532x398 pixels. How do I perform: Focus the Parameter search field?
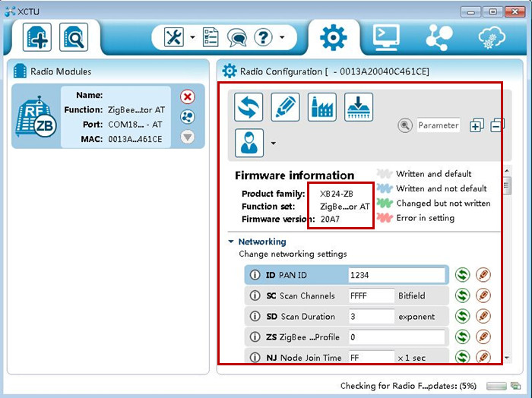(x=439, y=125)
